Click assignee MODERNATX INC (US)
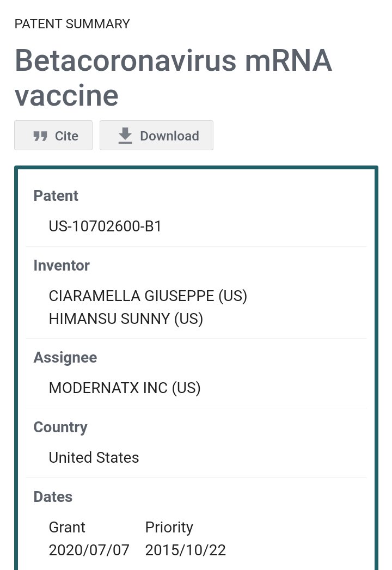 pyautogui.click(x=125, y=388)
